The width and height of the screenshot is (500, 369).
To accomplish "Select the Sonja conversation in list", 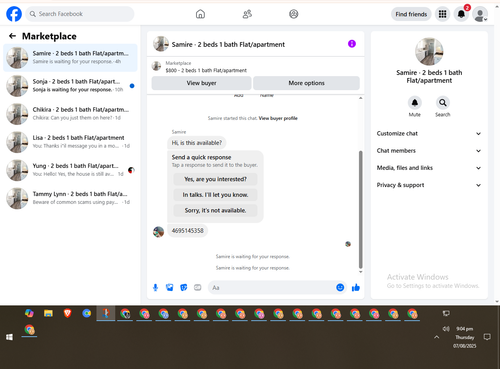I will pyautogui.click(x=70, y=86).
